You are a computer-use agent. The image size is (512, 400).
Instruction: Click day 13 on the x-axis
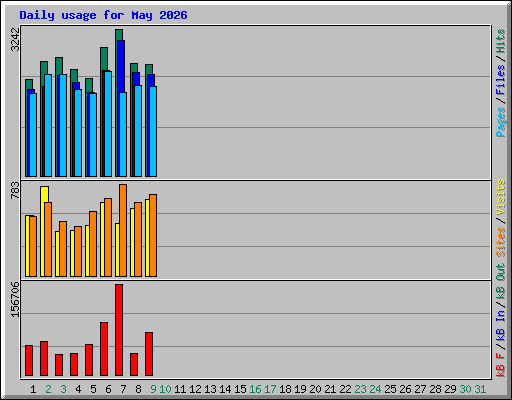(210, 389)
